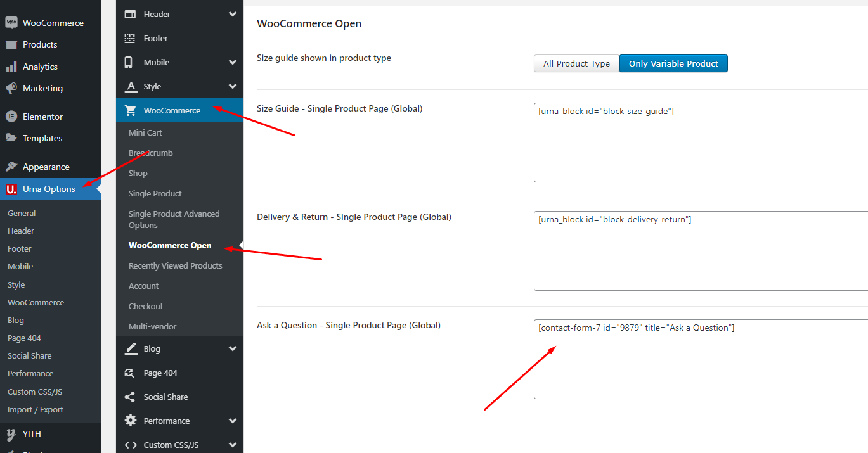
Task: Click the Custom CSS/JS code icon
Action: pyautogui.click(x=131, y=445)
